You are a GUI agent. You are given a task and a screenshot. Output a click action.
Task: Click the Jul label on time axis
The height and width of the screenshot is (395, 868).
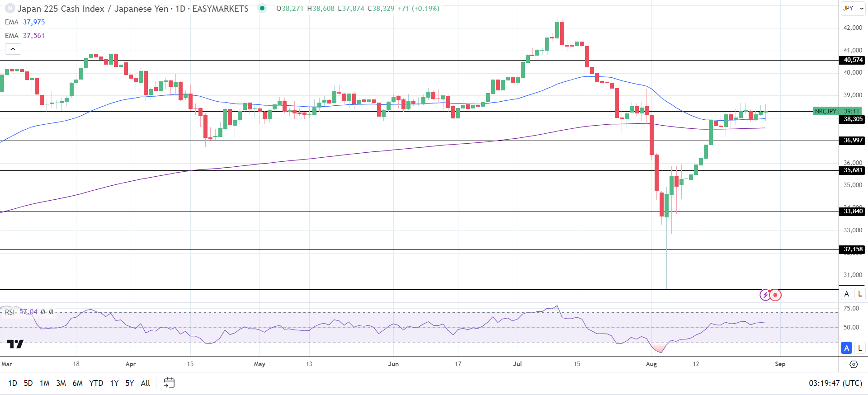pyautogui.click(x=517, y=364)
